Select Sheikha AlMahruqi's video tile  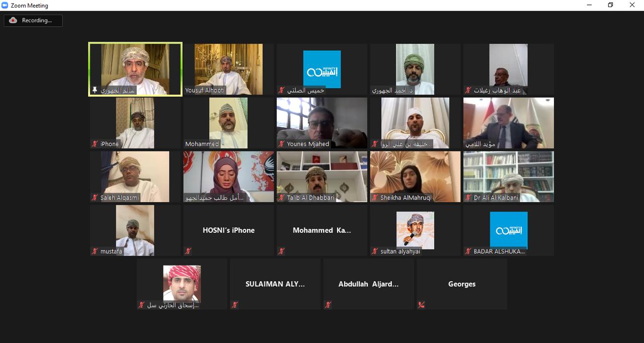coord(415,177)
